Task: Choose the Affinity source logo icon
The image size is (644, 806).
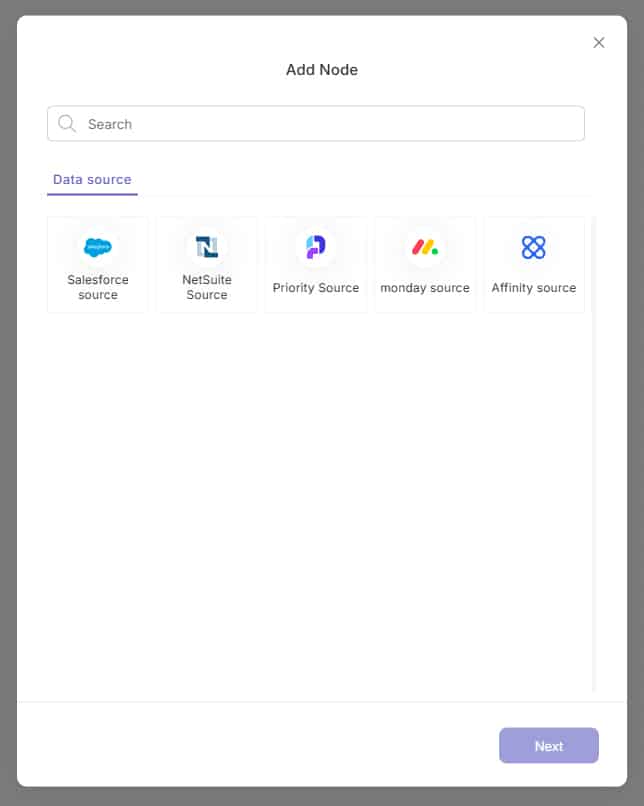Action: click(533, 247)
